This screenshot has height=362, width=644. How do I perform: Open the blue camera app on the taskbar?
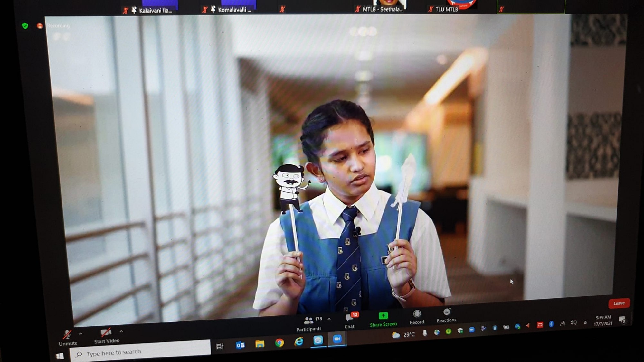(x=318, y=340)
